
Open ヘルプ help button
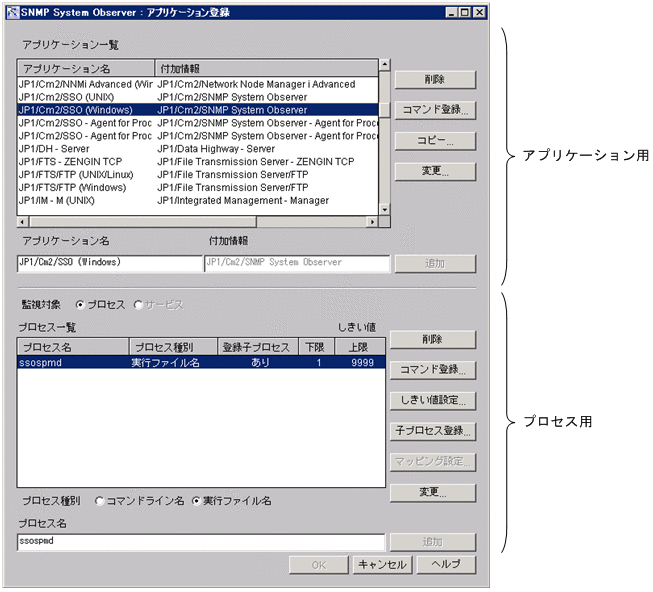click(446, 565)
